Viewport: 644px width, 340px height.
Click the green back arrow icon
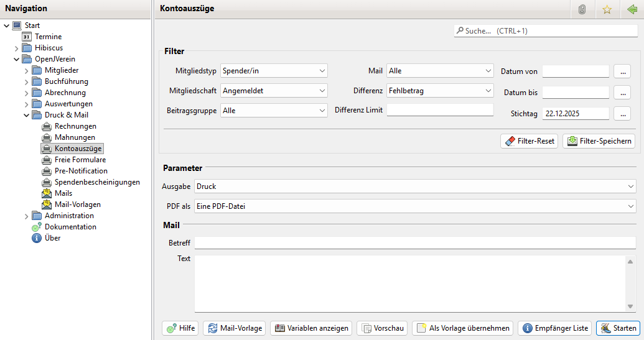(632, 9)
